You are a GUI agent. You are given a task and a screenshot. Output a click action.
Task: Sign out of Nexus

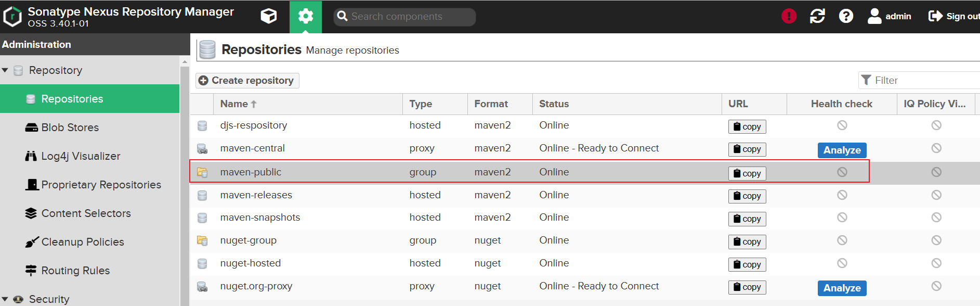pyautogui.click(x=954, y=16)
